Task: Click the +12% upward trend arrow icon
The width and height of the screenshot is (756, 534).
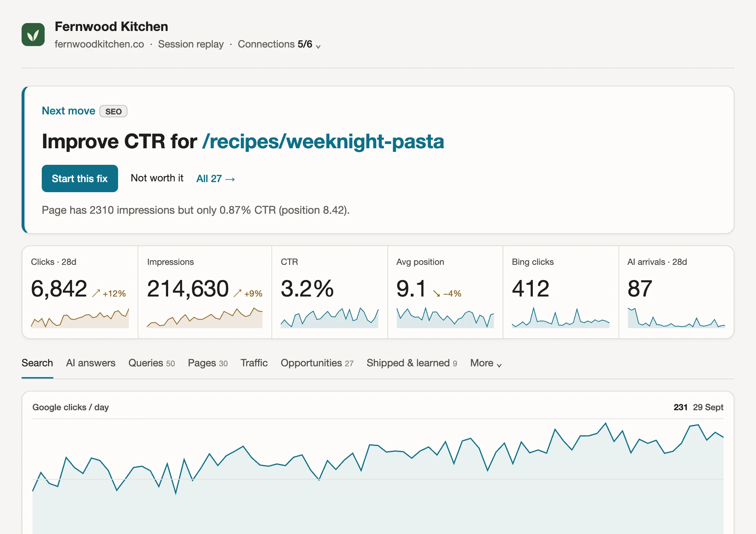Action: point(96,294)
